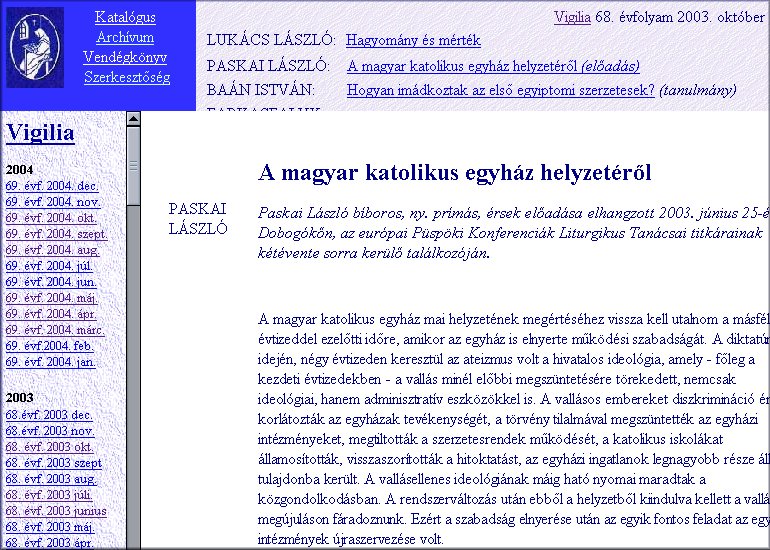The height and width of the screenshot is (550, 770).
Task: Open issue 68.évf. 2003 dec.
Action: click(x=49, y=415)
